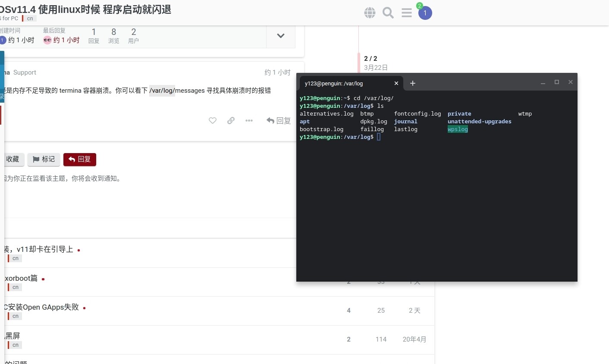Screen dimensions: 609x364
Task: Reply to post via 回复 link
Action: 279,121
